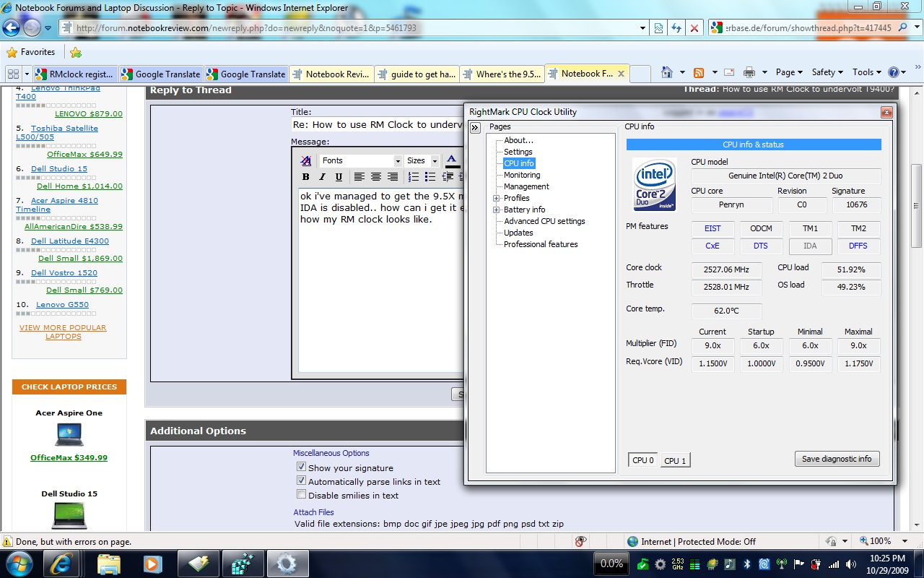Open Windows Explorer folder on taskbar

(109, 563)
